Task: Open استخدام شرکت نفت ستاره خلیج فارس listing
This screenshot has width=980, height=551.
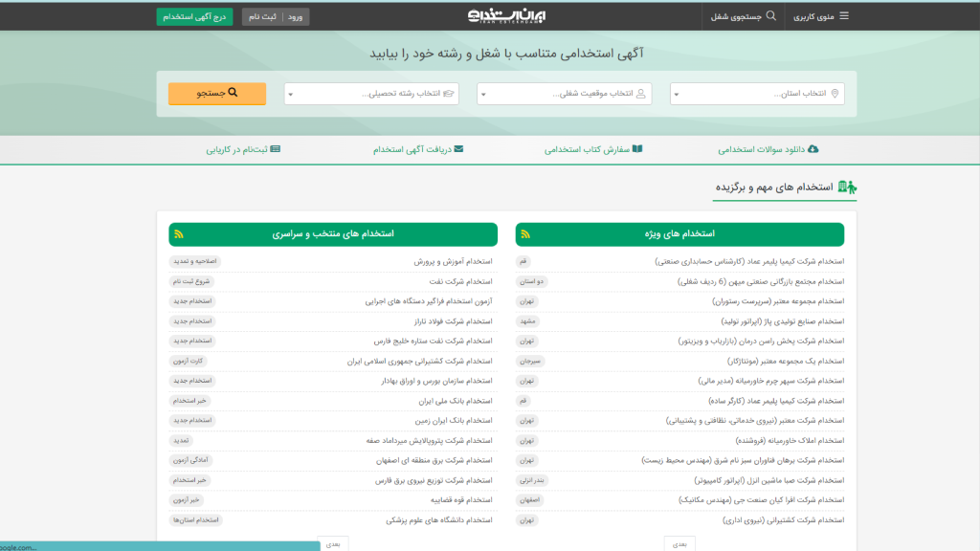Action: tap(434, 342)
